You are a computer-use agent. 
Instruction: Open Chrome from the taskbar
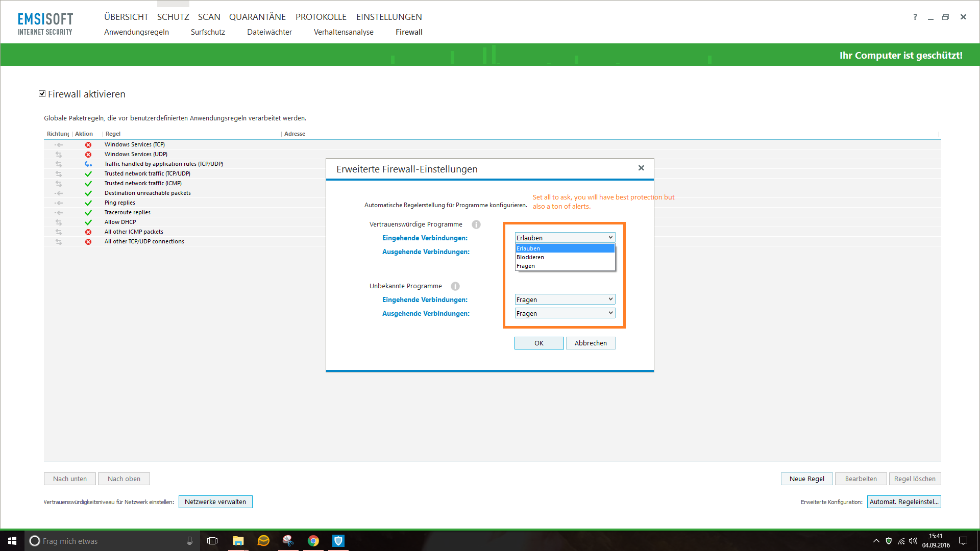coord(313,541)
